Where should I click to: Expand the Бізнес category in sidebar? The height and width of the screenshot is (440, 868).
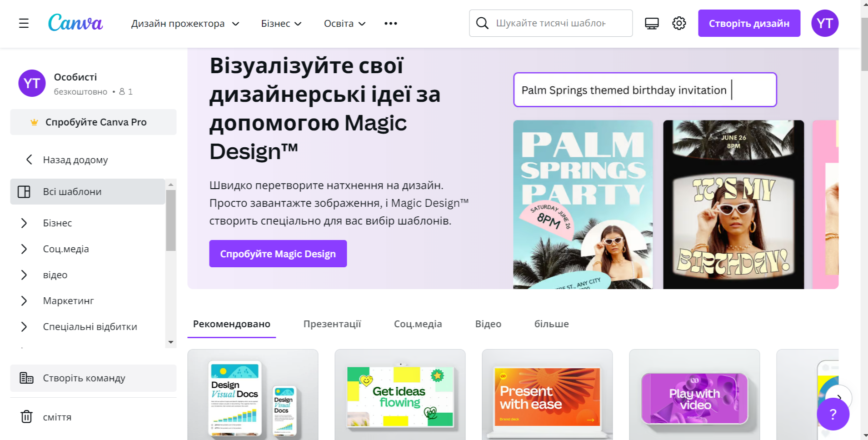tap(24, 223)
